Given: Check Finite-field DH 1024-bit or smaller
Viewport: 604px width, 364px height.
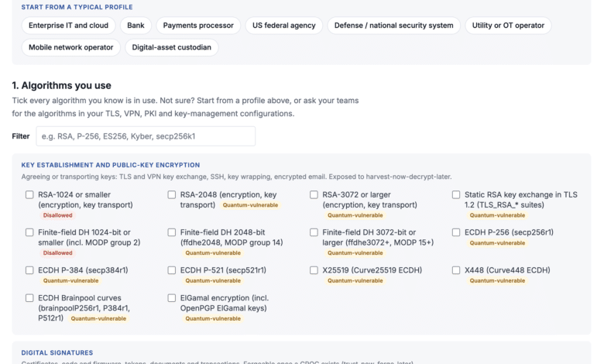Looking at the screenshot, I should 29,232.
